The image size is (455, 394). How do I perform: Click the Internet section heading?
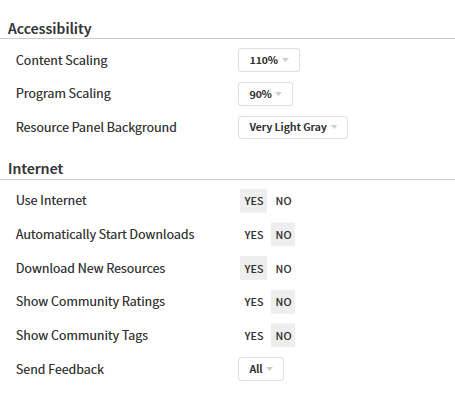[x=35, y=169]
